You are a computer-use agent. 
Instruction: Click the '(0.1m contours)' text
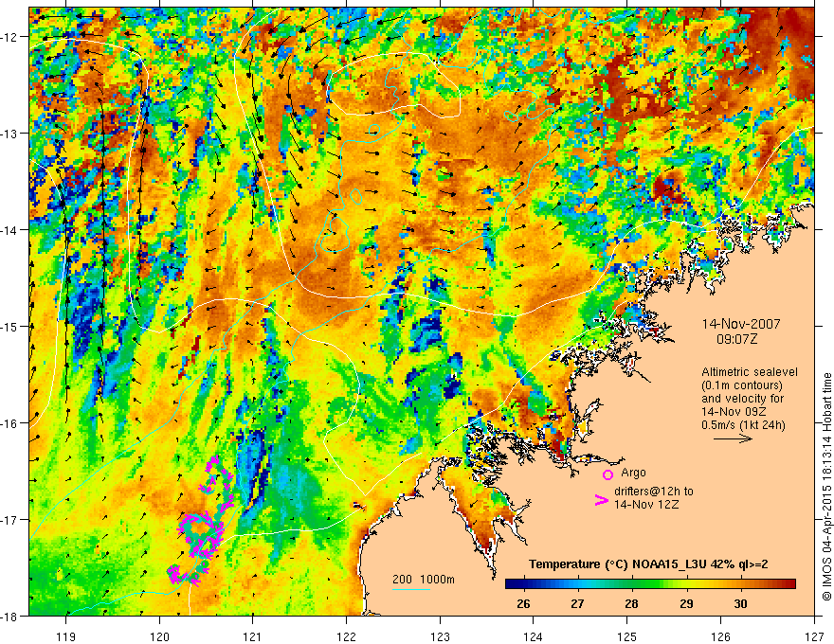point(742,385)
